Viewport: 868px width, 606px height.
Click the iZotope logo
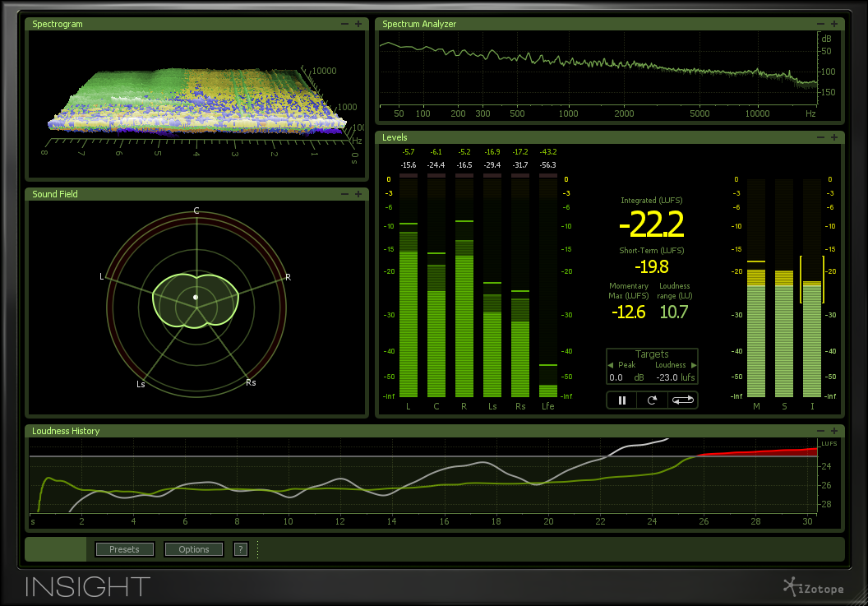point(815,586)
